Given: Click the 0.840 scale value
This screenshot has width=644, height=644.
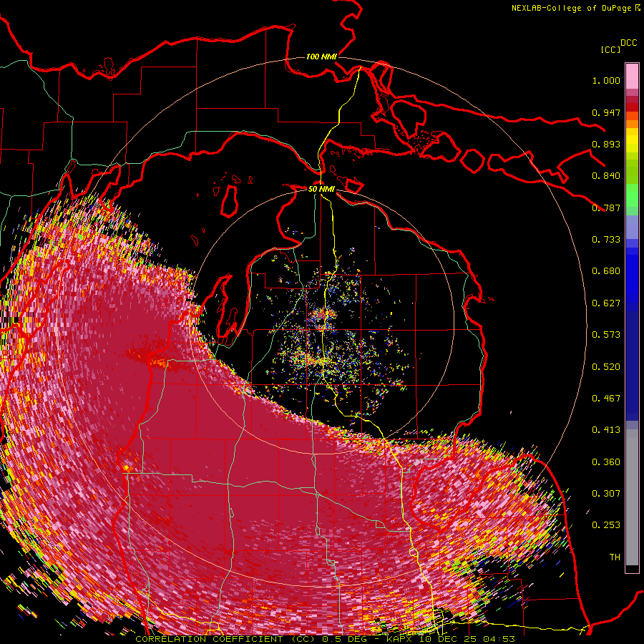Looking at the screenshot, I should (606, 176).
